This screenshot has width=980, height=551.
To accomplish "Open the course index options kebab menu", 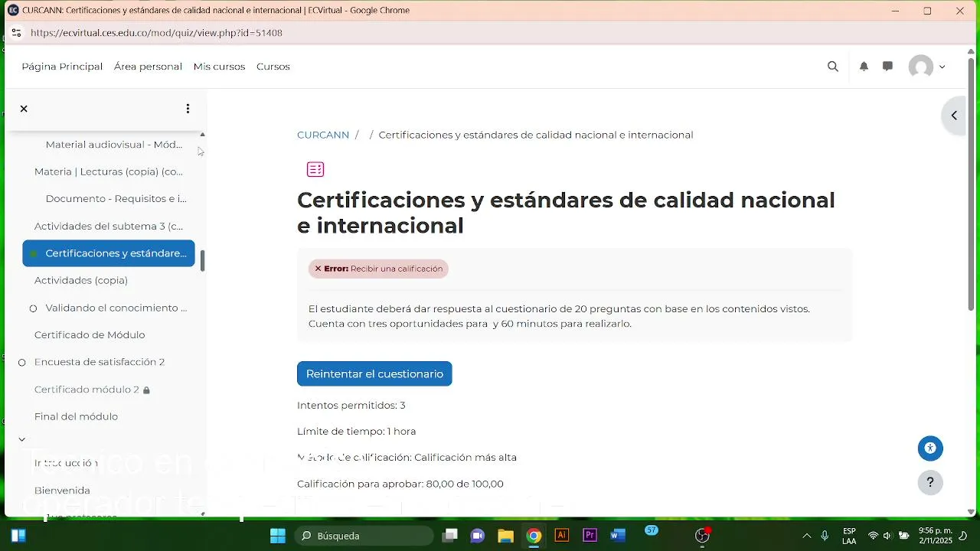I will pos(188,109).
